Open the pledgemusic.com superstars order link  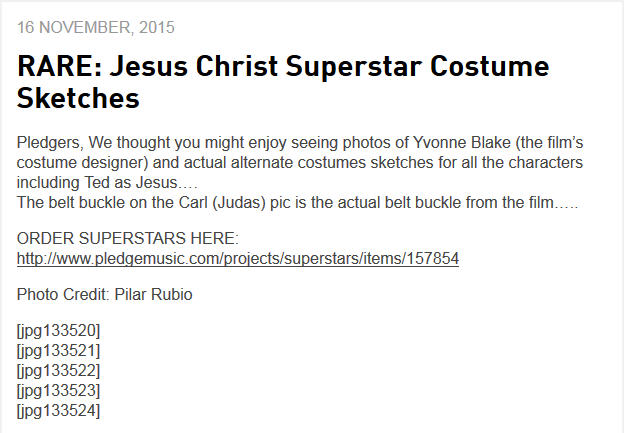pos(238,259)
